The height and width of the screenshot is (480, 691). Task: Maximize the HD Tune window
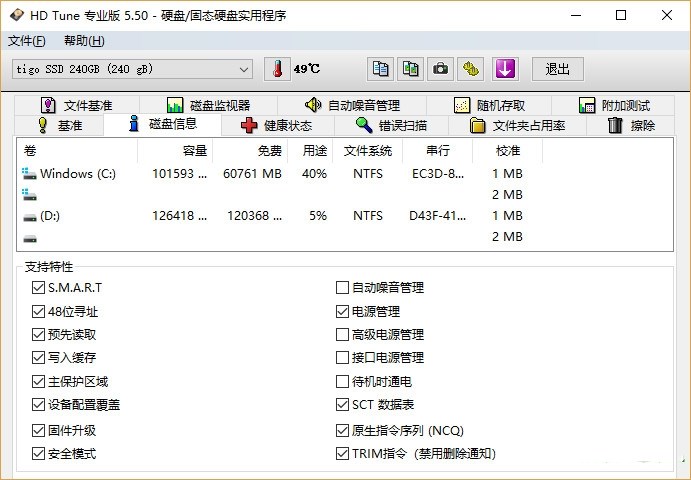(621, 15)
